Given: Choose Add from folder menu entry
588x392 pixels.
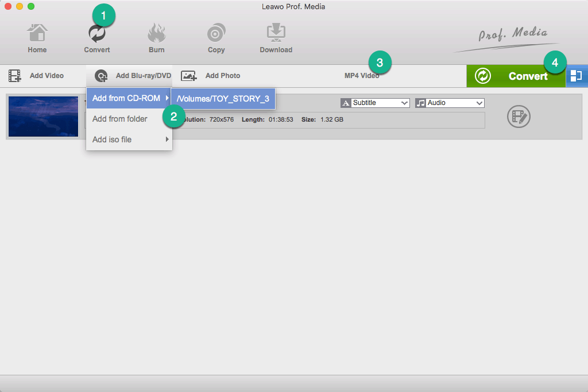Looking at the screenshot, I should tap(129, 119).
